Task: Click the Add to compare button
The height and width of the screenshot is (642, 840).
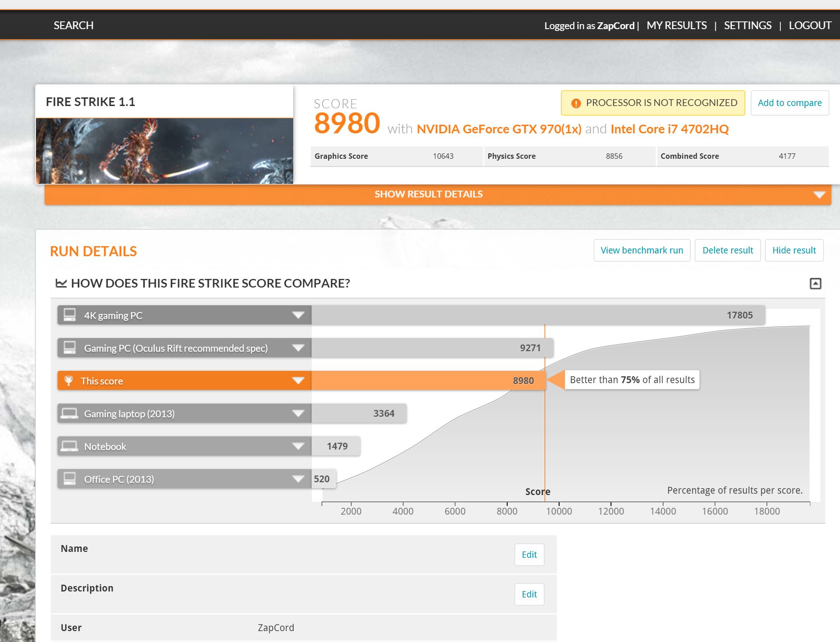Action: pos(789,103)
